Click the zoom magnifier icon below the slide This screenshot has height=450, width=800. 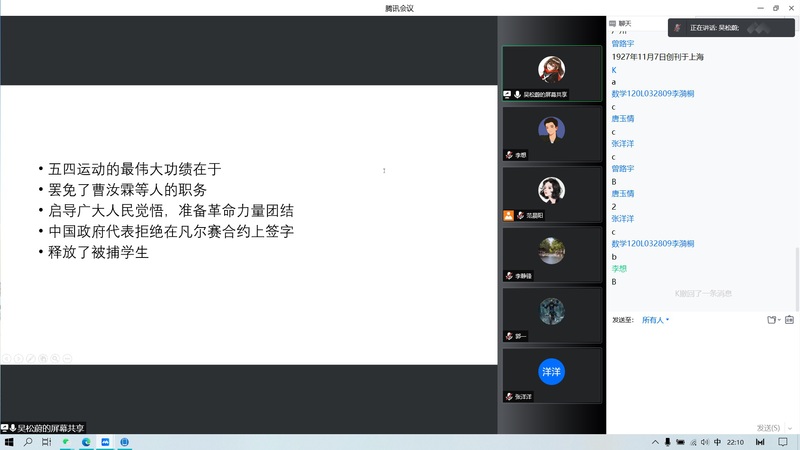coord(55,358)
